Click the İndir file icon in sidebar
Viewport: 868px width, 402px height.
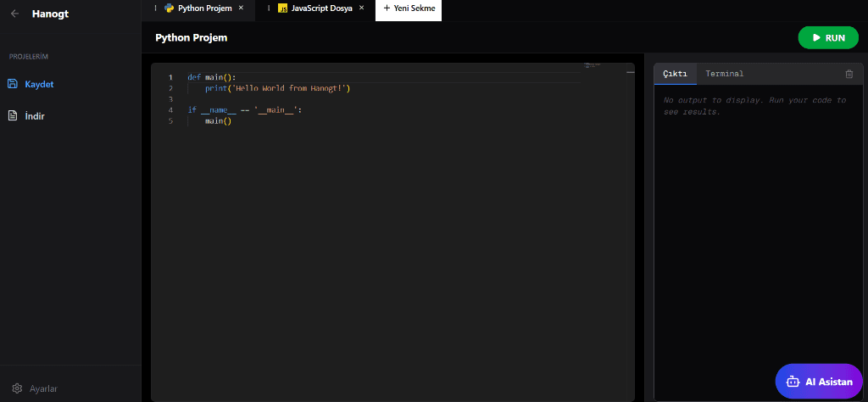click(13, 115)
